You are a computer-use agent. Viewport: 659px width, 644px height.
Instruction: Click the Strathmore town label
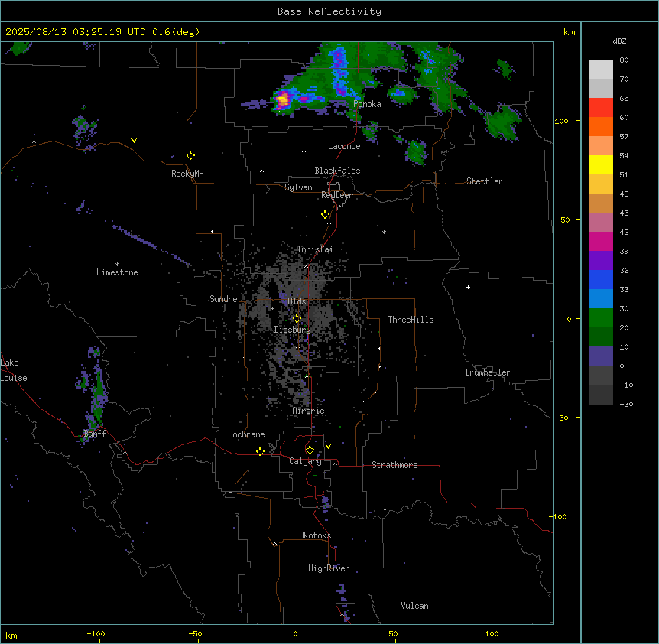coord(394,465)
